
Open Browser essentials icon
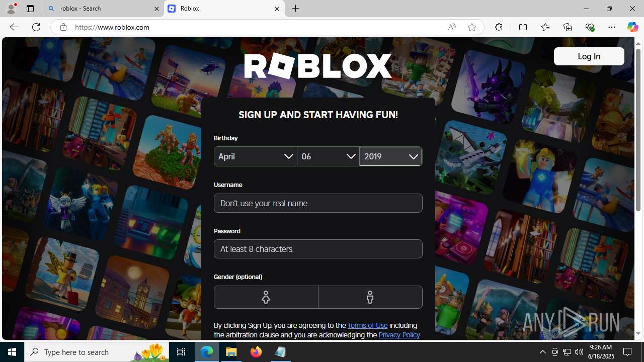(x=590, y=27)
